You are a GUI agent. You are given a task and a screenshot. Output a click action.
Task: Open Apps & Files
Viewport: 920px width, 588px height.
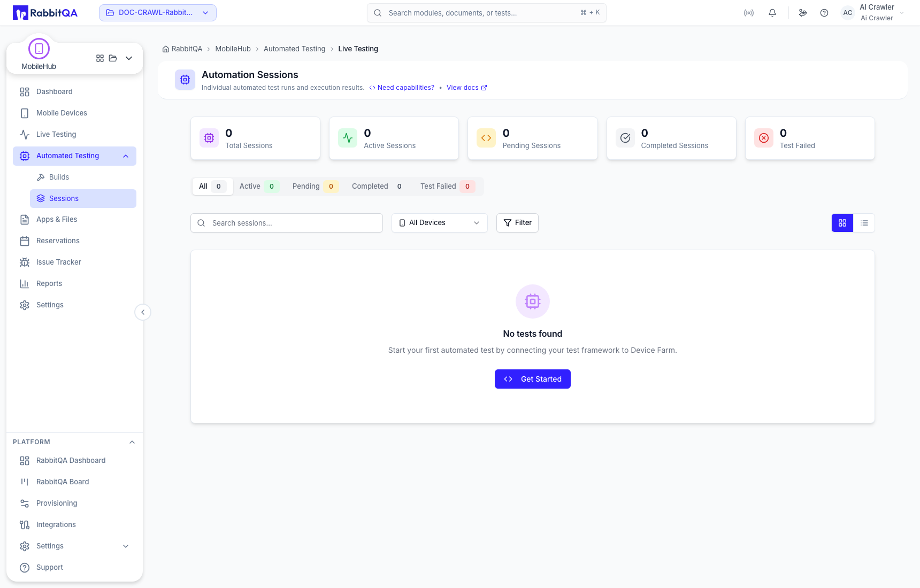click(x=74, y=220)
